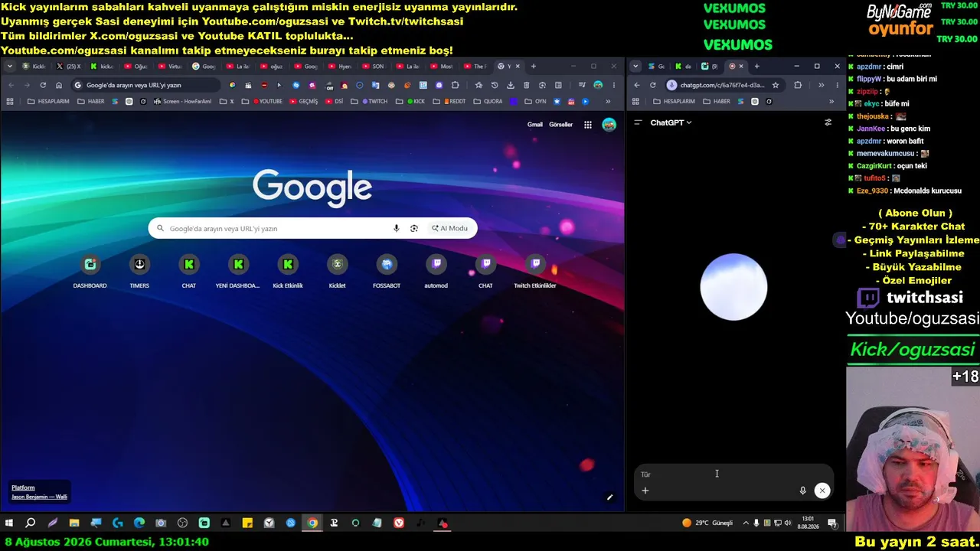Open the QUORA bookmark folder
Image resolution: width=980 pixels, height=551 pixels.
488,102
